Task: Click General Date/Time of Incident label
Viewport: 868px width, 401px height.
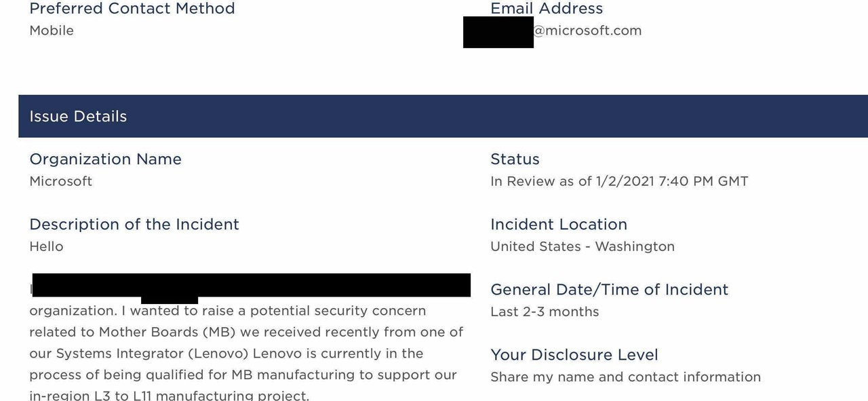Action: tap(609, 290)
